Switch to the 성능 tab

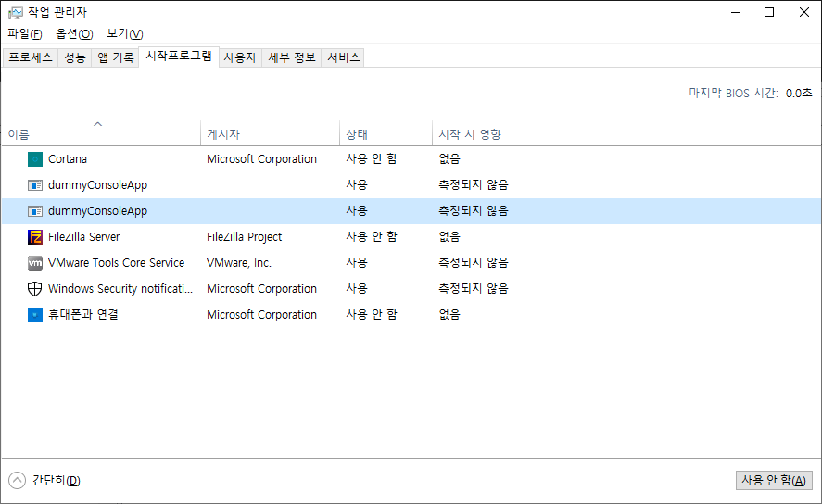pos(75,57)
